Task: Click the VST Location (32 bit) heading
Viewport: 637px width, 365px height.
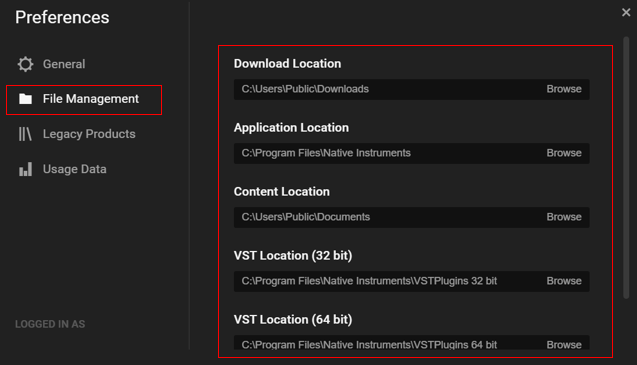Action: [293, 256]
